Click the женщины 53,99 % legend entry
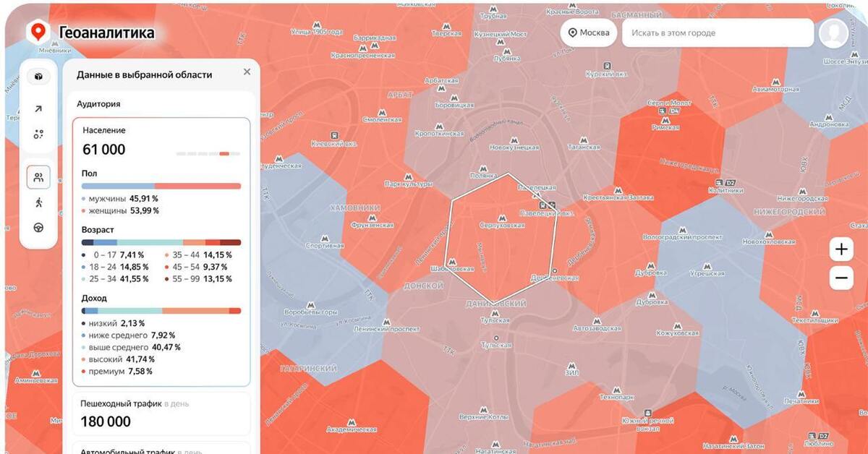 (120, 210)
